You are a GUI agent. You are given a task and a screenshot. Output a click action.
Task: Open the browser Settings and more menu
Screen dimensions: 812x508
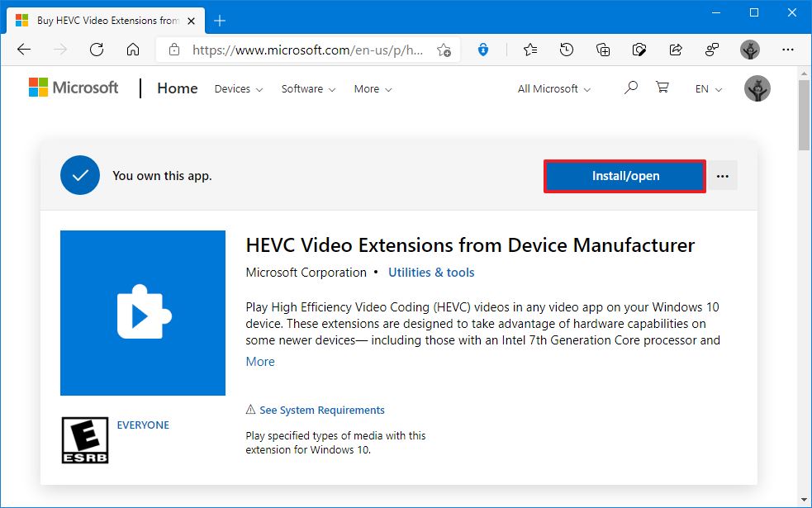coord(786,50)
